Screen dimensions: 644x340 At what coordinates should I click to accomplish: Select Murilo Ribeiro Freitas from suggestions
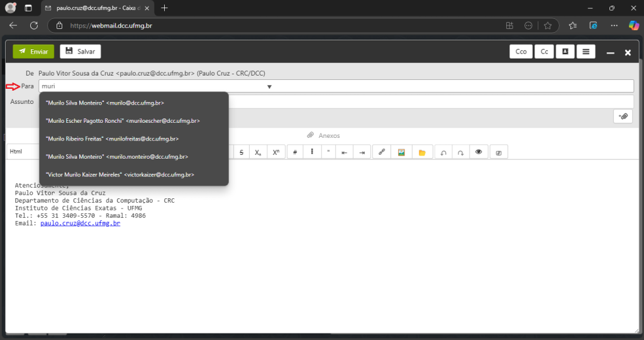[x=113, y=139]
